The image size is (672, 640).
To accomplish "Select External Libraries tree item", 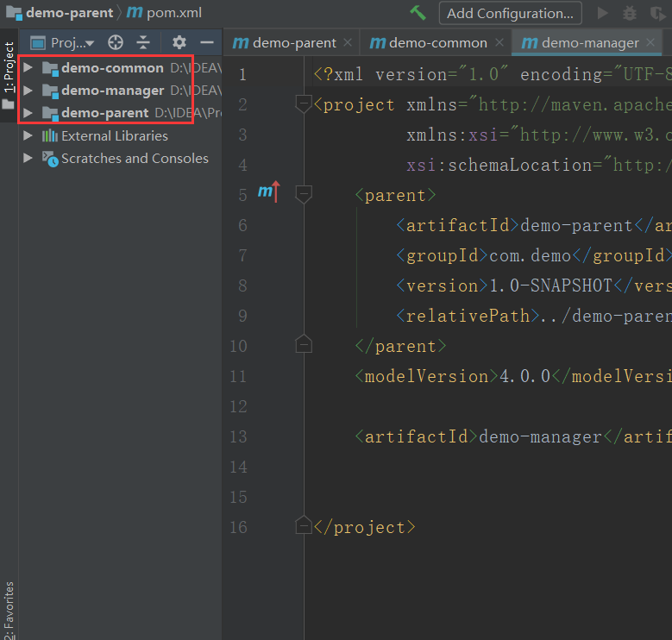I will pos(115,135).
